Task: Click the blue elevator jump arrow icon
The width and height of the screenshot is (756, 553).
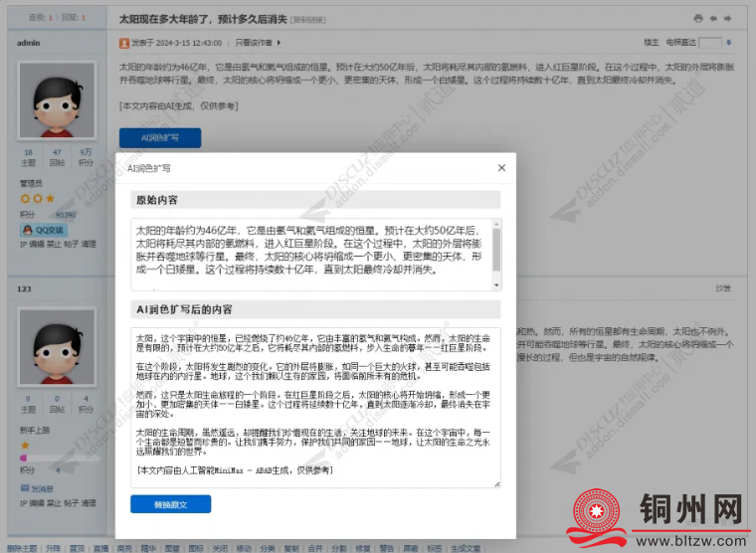Action: pyautogui.click(x=729, y=43)
